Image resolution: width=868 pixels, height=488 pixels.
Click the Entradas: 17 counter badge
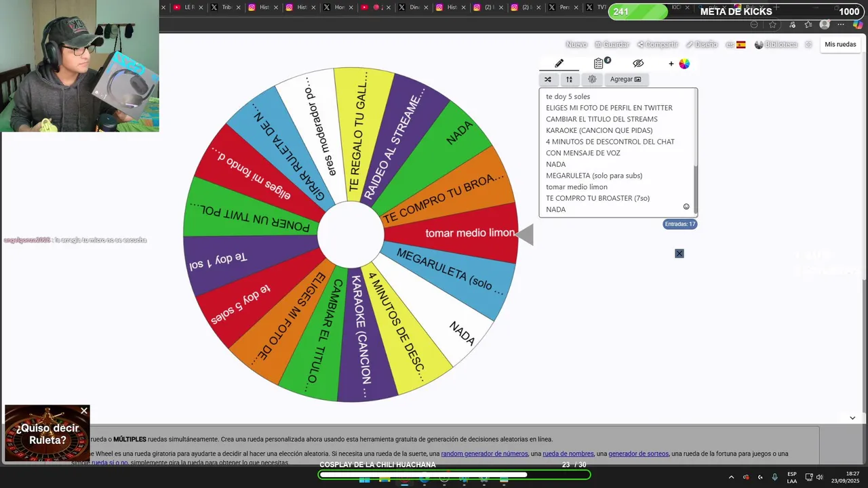[679, 224]
